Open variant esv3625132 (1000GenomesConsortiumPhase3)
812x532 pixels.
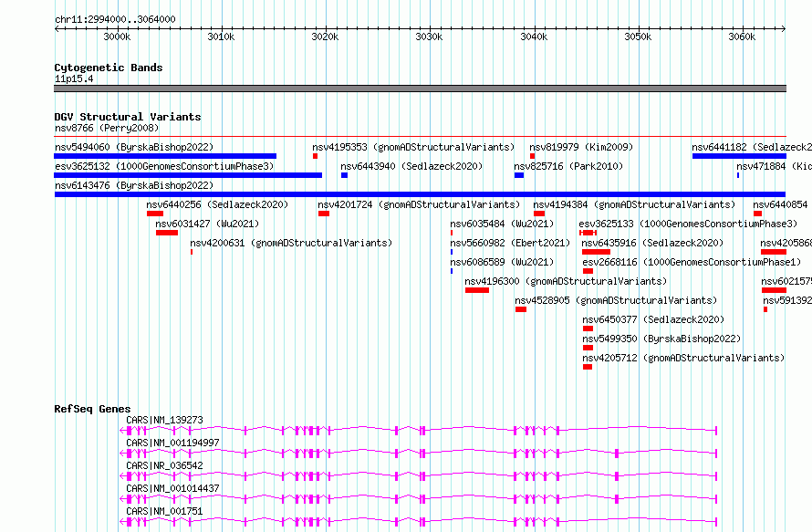(164, 166)
